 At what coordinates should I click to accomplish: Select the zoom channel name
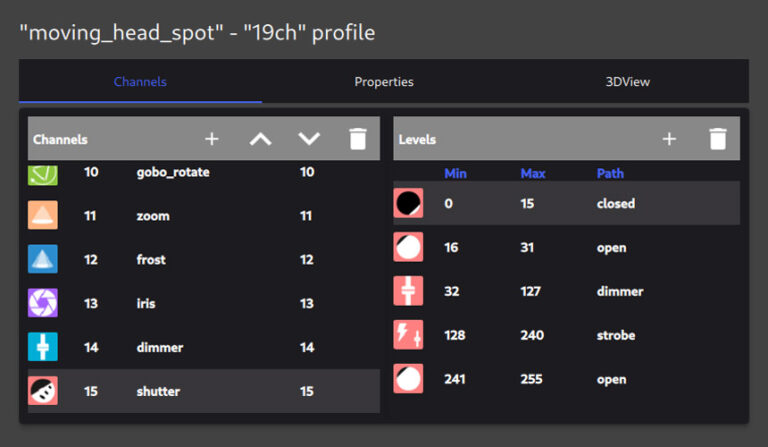tap(153, 216)
